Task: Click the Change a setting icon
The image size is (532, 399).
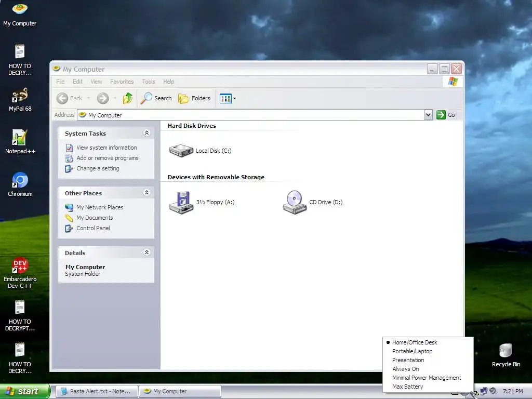Action: pyautogui.click(x=69, y=169)
